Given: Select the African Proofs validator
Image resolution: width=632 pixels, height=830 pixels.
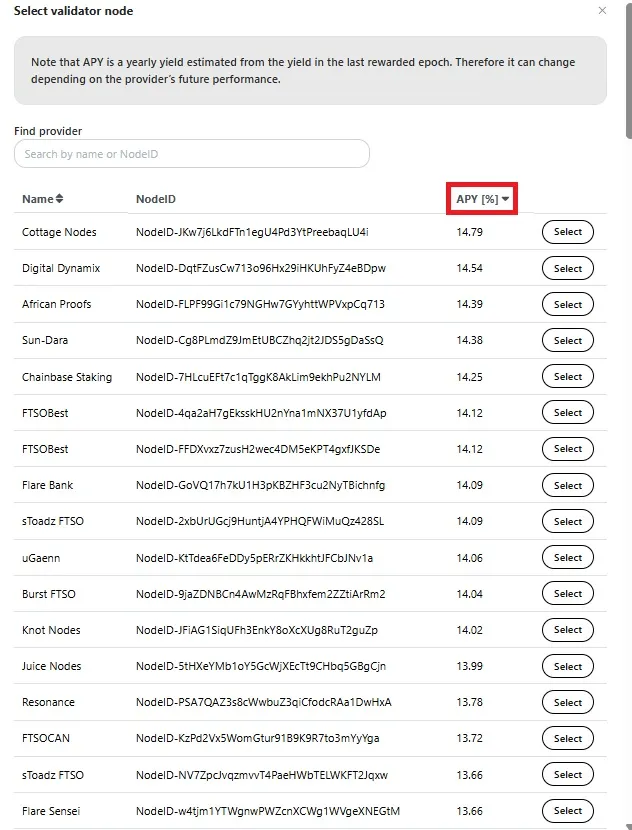Looking at the screenshot, I should click(567, 304).
